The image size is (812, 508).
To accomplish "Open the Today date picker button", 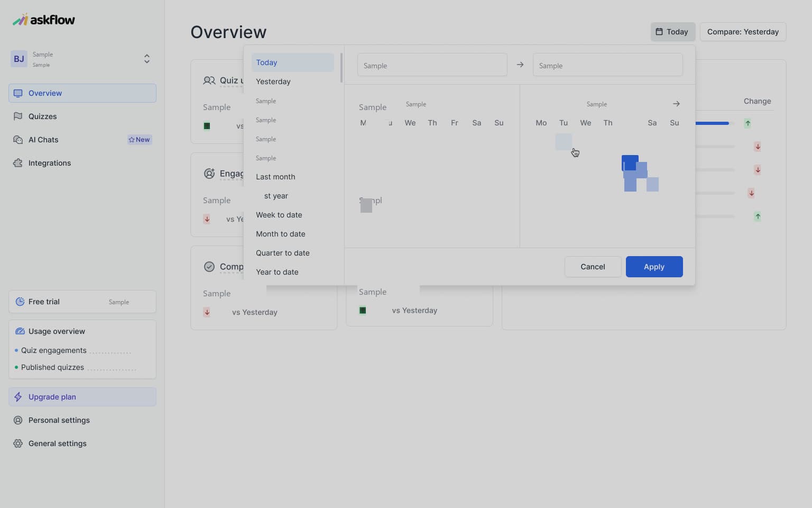I will click(x=673, y=32).
